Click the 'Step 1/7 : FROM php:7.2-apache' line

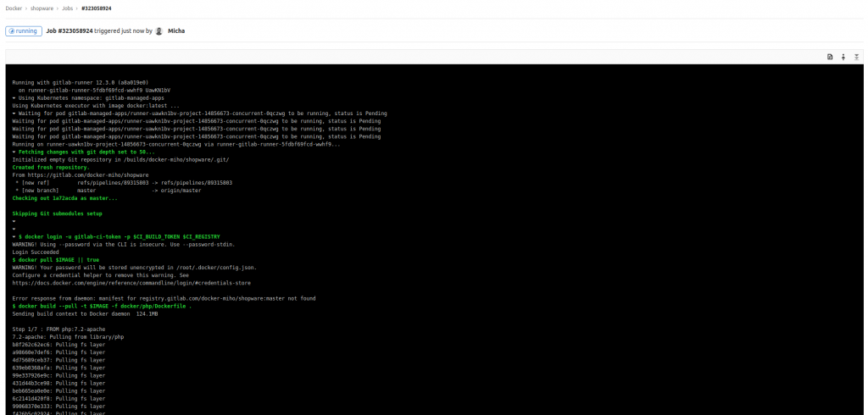[x=58, y=329]
